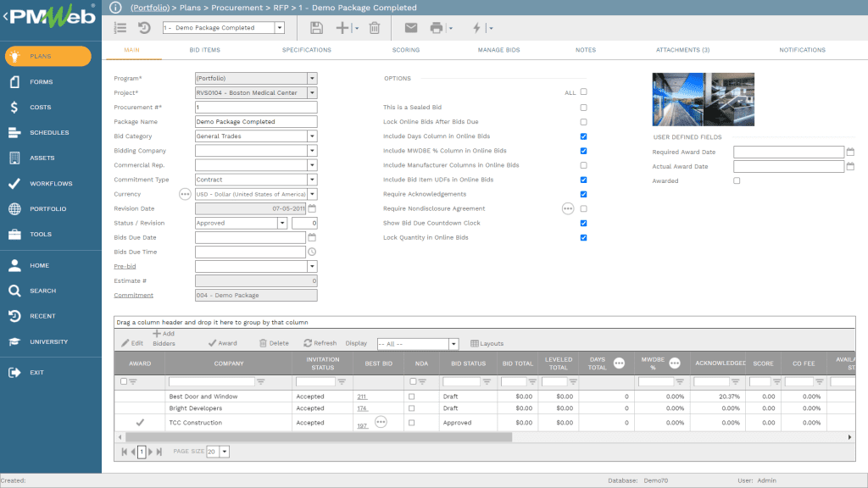Click Refresh in the grid toolbar
The width and height of the screenshot is (868, 488).
320,343
